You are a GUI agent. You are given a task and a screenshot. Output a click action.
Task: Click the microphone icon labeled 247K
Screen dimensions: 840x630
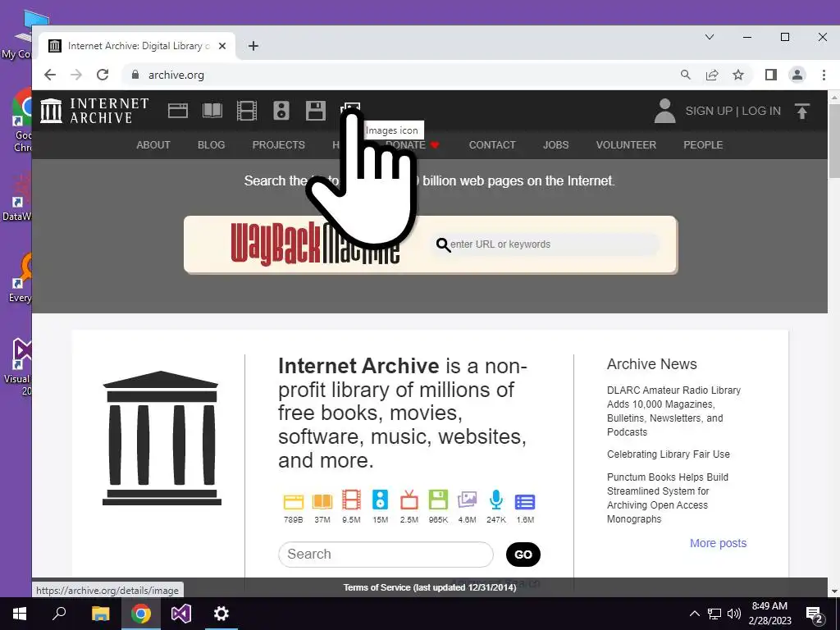coord(496,500)
